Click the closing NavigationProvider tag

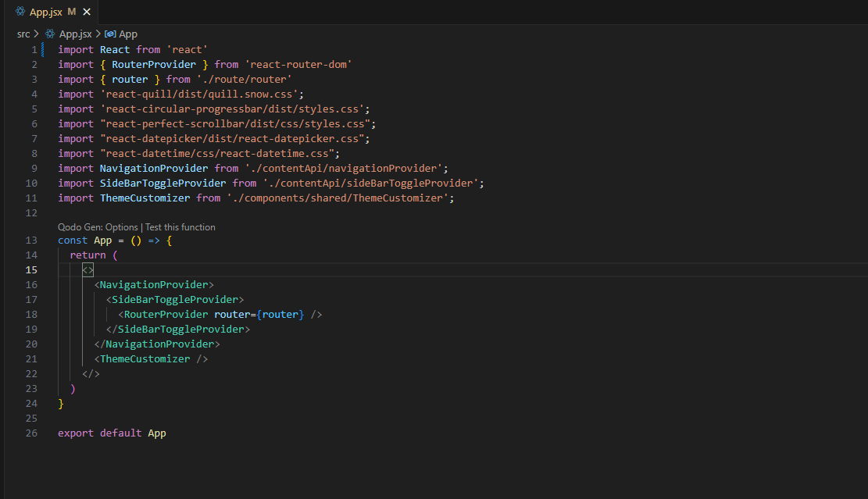[157, 344]
